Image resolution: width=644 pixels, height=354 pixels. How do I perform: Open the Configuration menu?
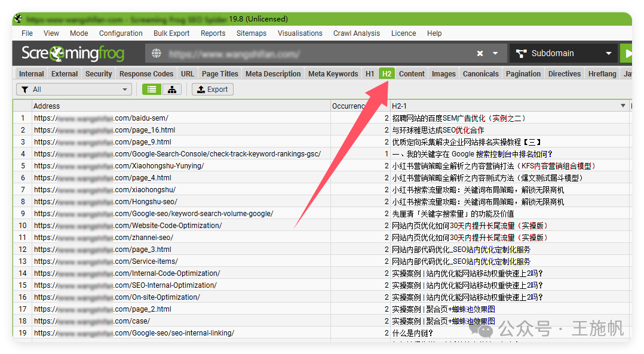pyautogui.click(x=121, y=33)
